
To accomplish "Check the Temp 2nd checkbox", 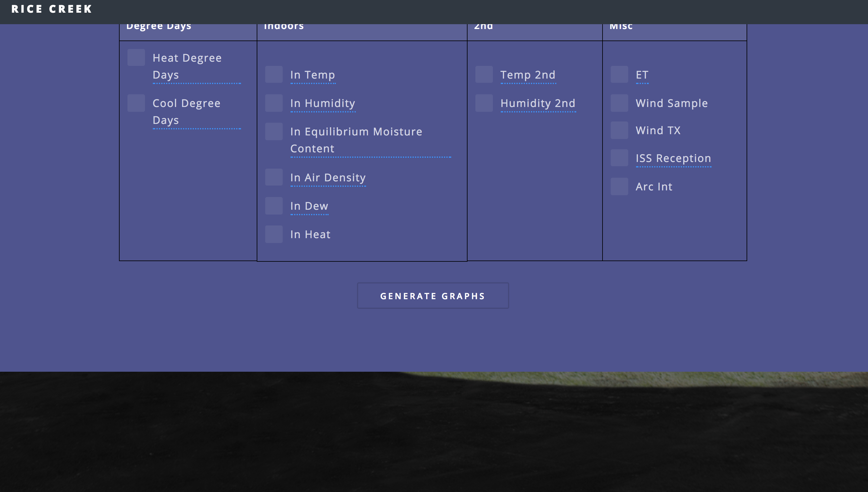I will pos(484,74).
